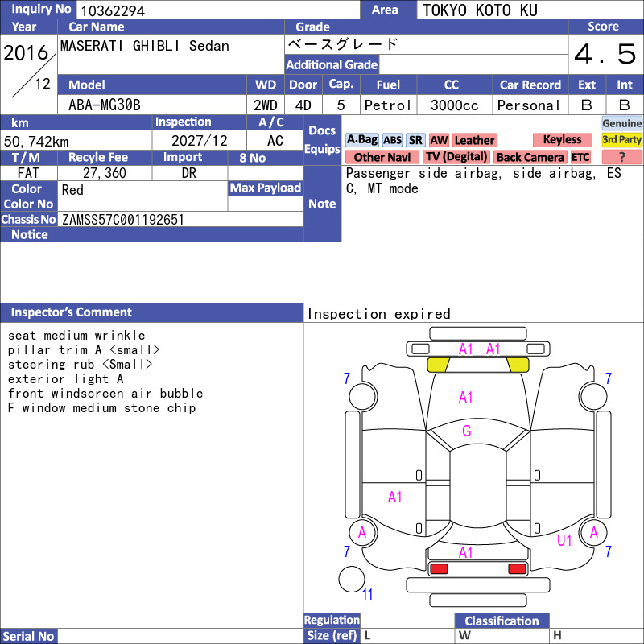
Task: Click the Genuine legend label
Action: [x=621, y=123]
